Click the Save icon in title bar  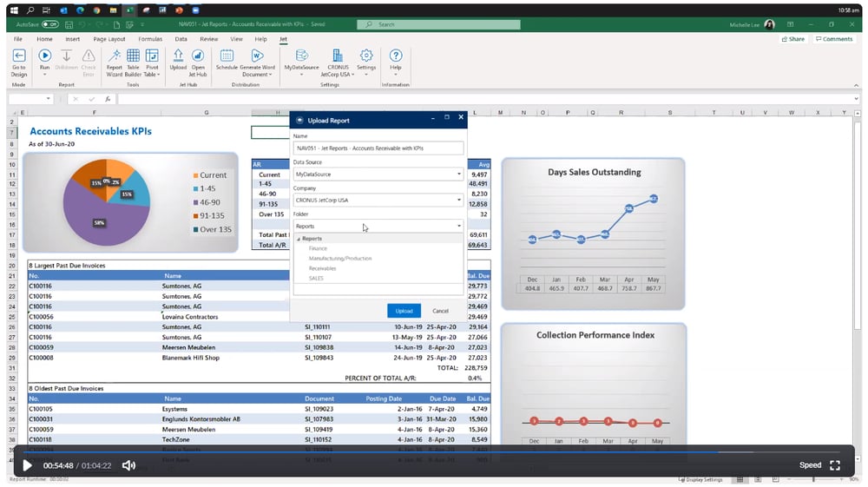tap(69, 25)
